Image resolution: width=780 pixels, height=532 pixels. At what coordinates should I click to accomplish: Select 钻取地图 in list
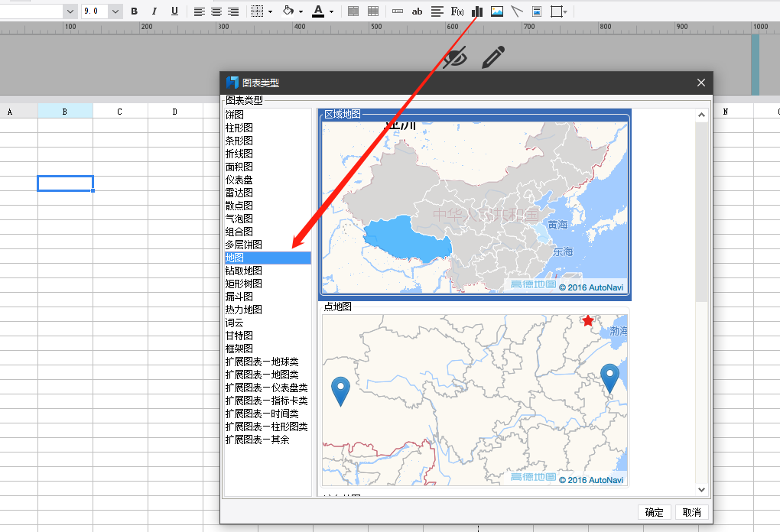[268, 271]
